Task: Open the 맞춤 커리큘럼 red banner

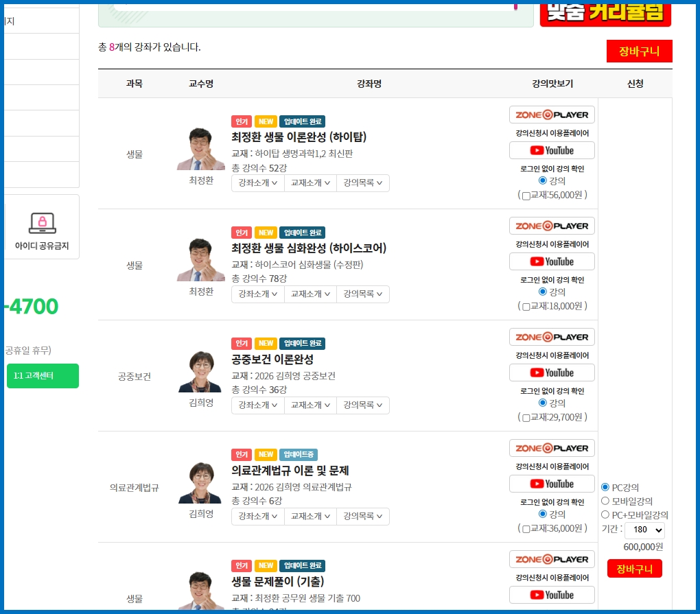Action: click(x=605, y=14)
